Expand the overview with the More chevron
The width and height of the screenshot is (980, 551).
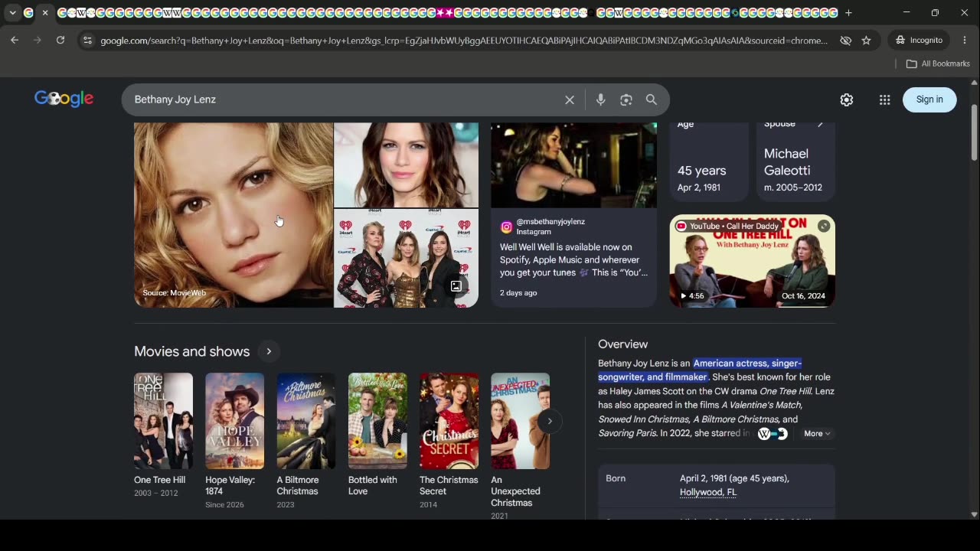(x=817, y=434)
